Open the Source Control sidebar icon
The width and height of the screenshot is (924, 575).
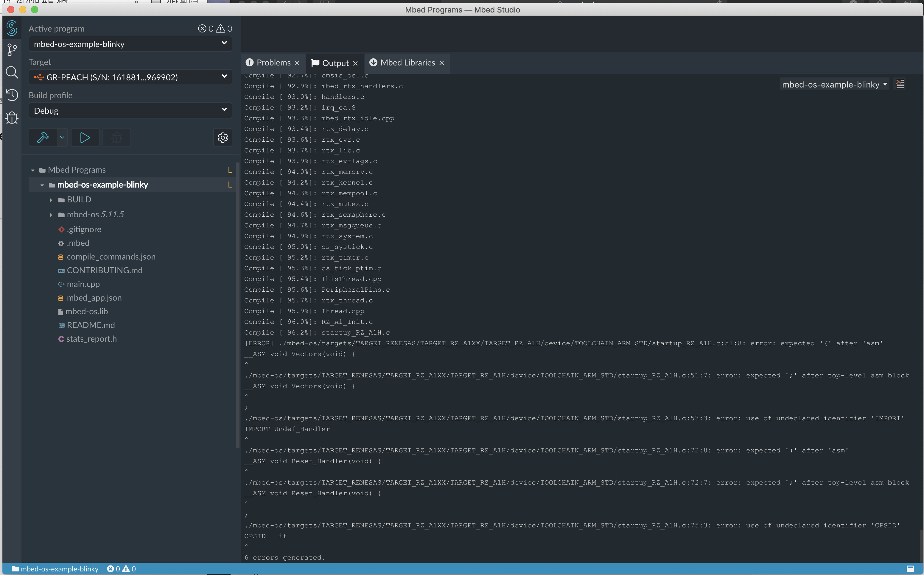point(12,49)
